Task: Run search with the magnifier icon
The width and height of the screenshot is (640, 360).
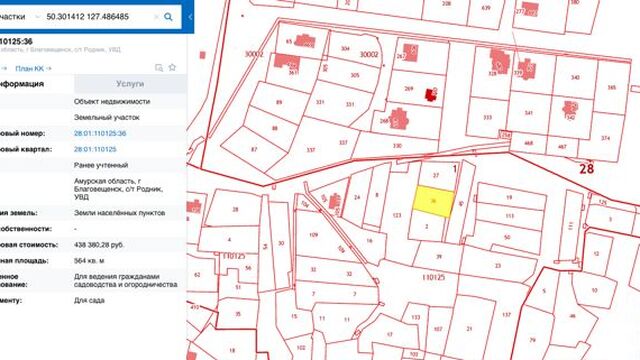Action: [168, 17]
